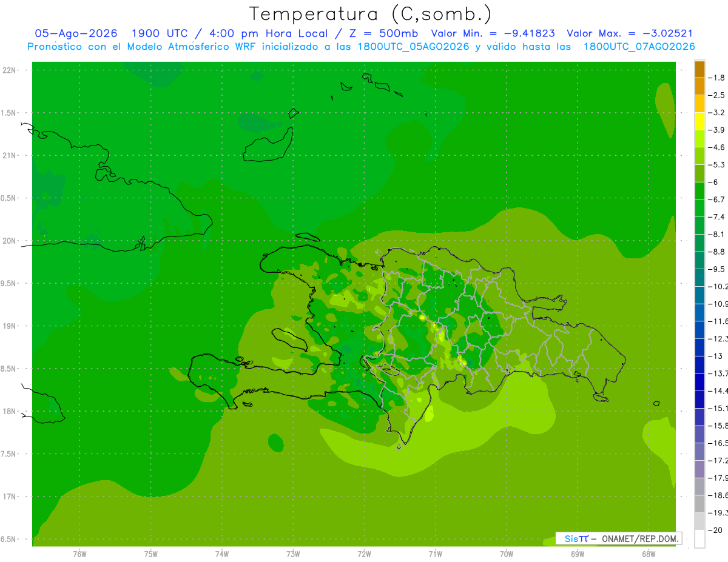728x562 pixels.
Task: Click the legend value "-13"
Action: [715, 356]
